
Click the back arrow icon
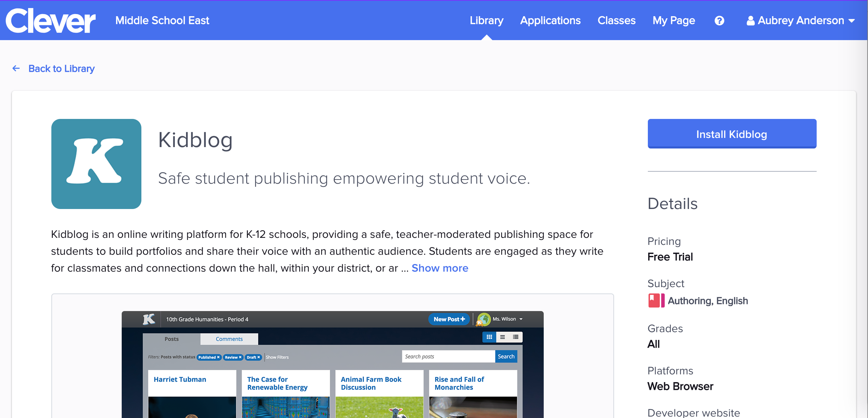16,68
